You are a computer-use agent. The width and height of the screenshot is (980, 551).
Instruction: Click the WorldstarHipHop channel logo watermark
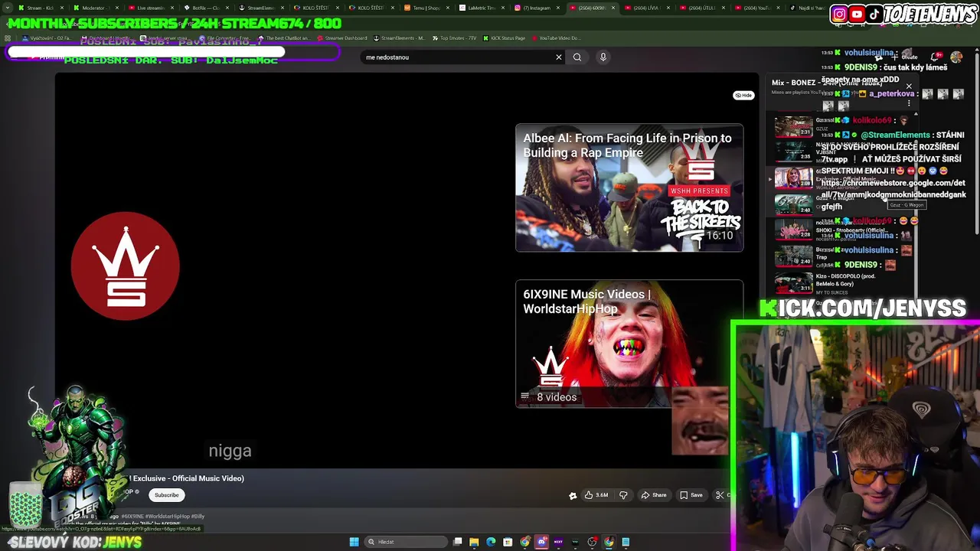tap(126, 266)
